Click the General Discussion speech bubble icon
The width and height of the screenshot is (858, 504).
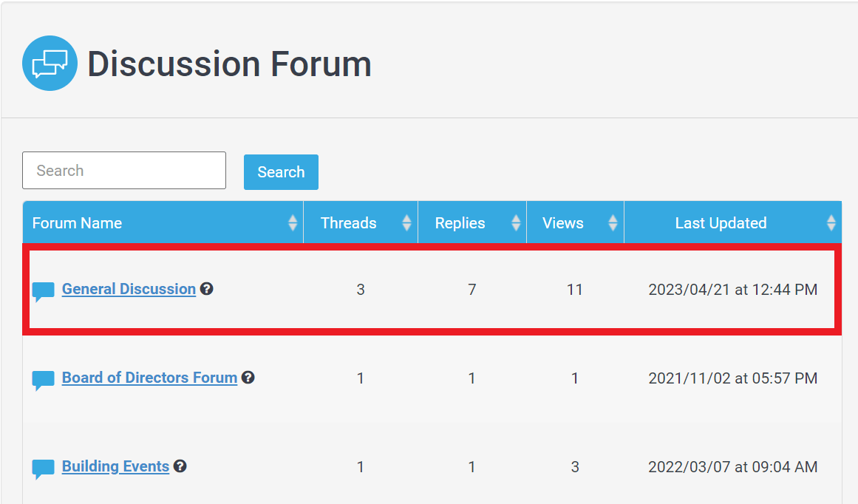pos(44,291)
